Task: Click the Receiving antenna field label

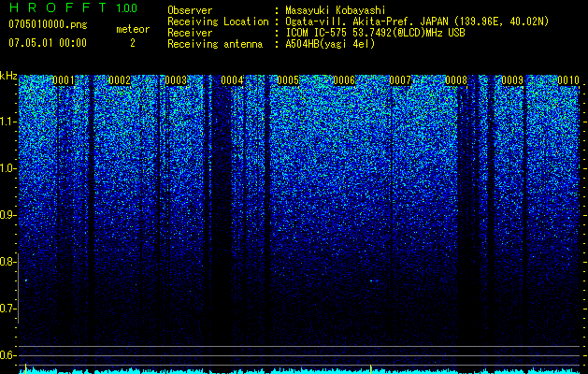Action: click(215, 44)
